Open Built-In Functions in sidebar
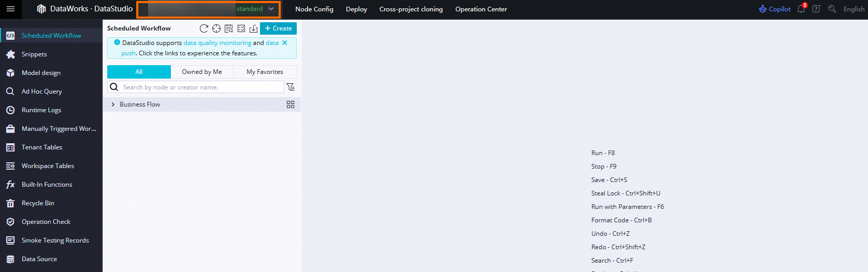This screenshot has width=868, height=272. click(x=51, y=185)
